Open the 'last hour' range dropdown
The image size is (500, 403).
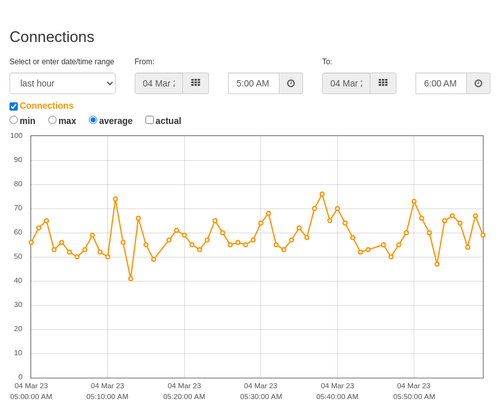click(63, 83)
